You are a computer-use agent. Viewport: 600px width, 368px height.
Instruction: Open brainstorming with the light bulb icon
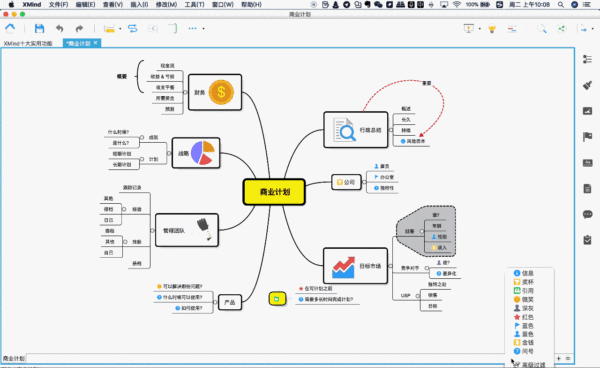(492, 28)
